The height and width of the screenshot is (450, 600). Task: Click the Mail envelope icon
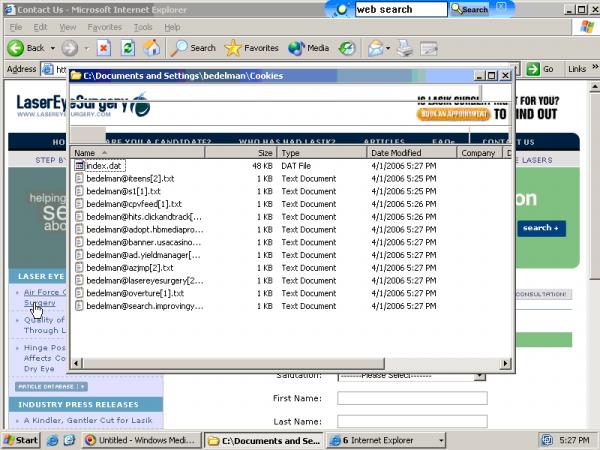coord(375,48)
